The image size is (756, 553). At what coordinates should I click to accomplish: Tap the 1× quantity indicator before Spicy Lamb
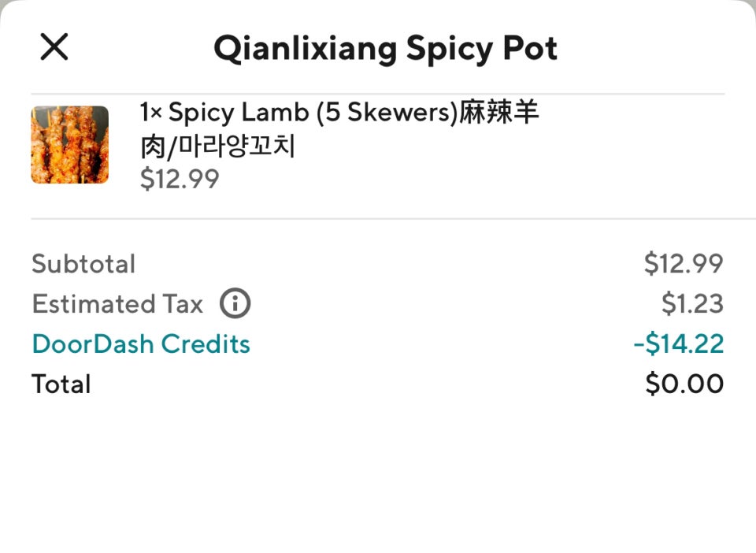(x=151, y=113)
